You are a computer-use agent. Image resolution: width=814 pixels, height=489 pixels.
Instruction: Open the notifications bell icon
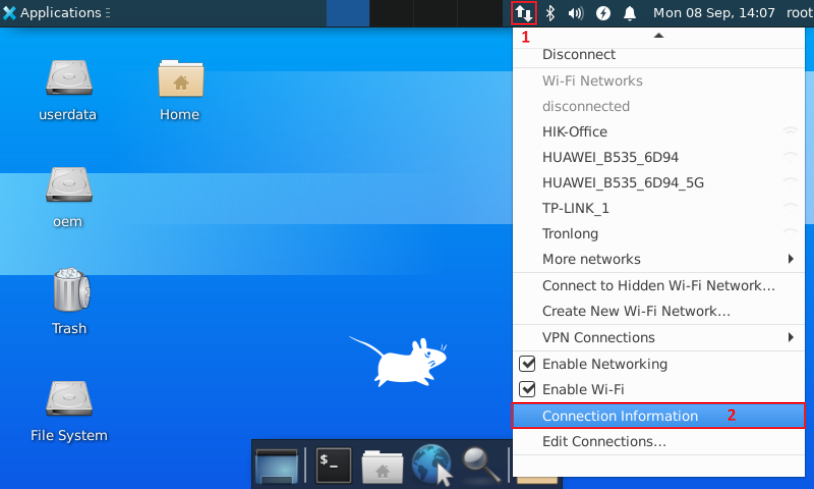coord(630,13)
